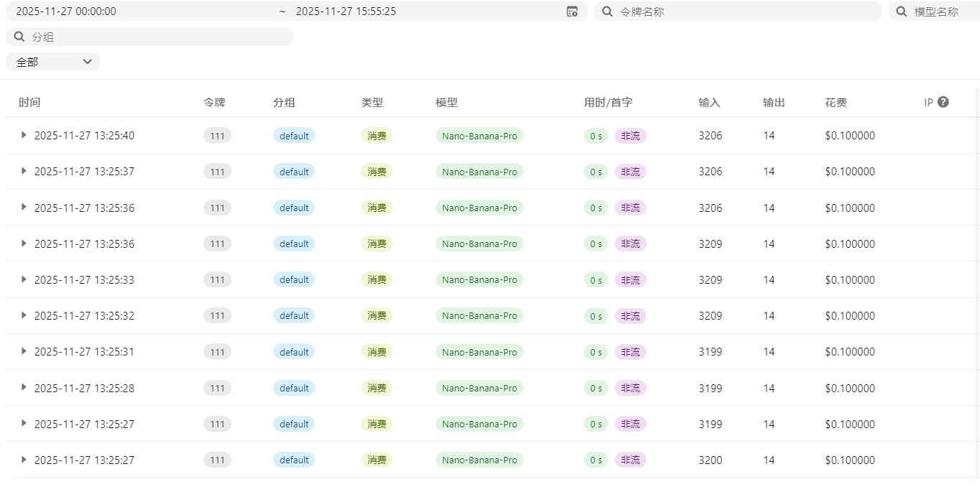Click the 类型 column header

[x=372, y=103]
